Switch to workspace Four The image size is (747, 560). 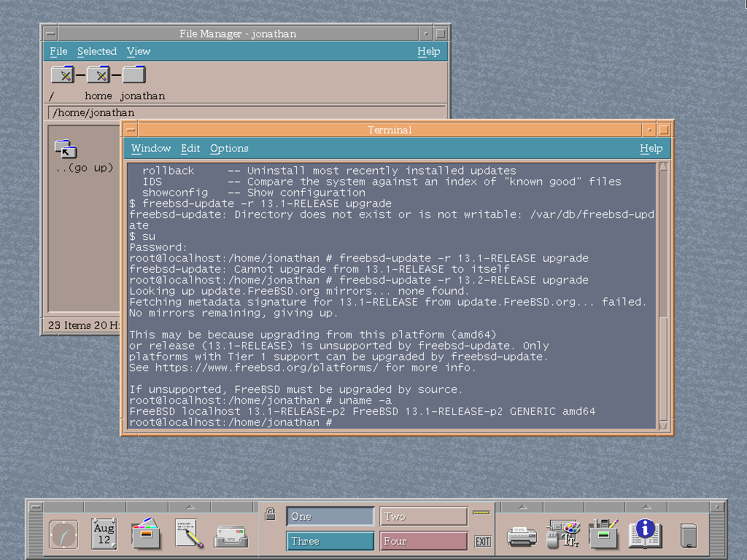click(x=423, y=541)
